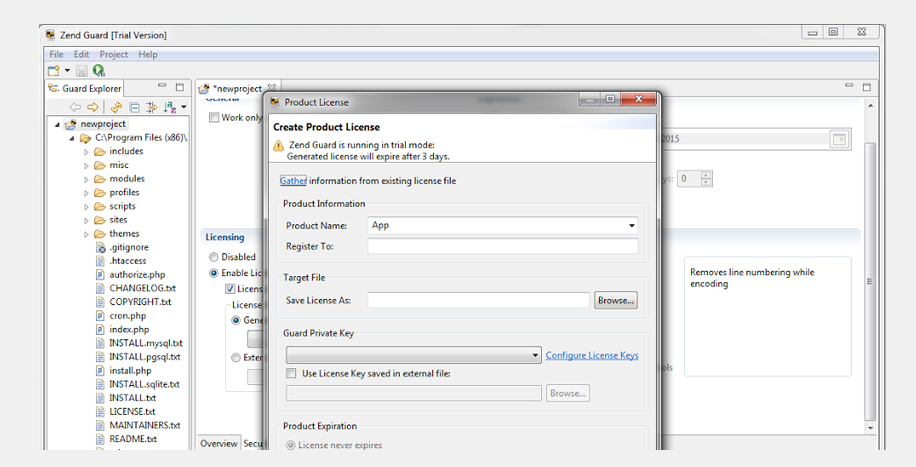Click the Back arrow in Guard Explorer
The image size is (916, 467).
tap(75, 107)
